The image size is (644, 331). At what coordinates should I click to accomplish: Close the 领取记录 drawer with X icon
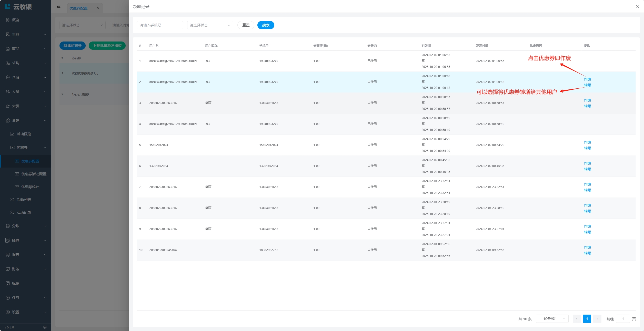637,6
